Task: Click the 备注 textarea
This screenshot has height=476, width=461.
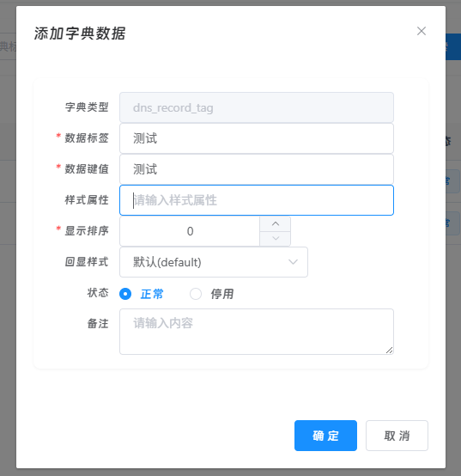Action: (x=257, y=332)
